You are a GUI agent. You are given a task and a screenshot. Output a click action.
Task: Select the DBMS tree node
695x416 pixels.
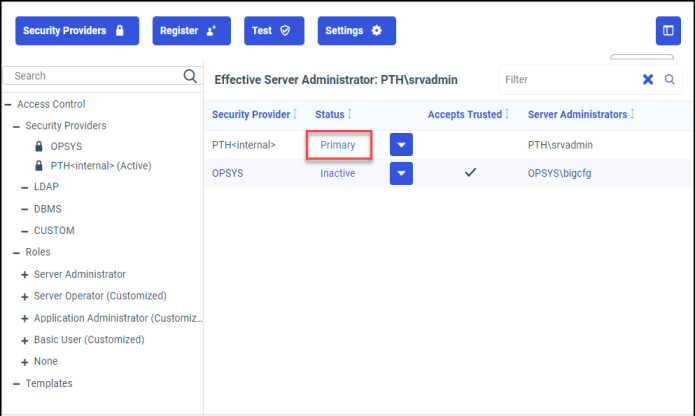pyautogui.click(x=47, y=209)
